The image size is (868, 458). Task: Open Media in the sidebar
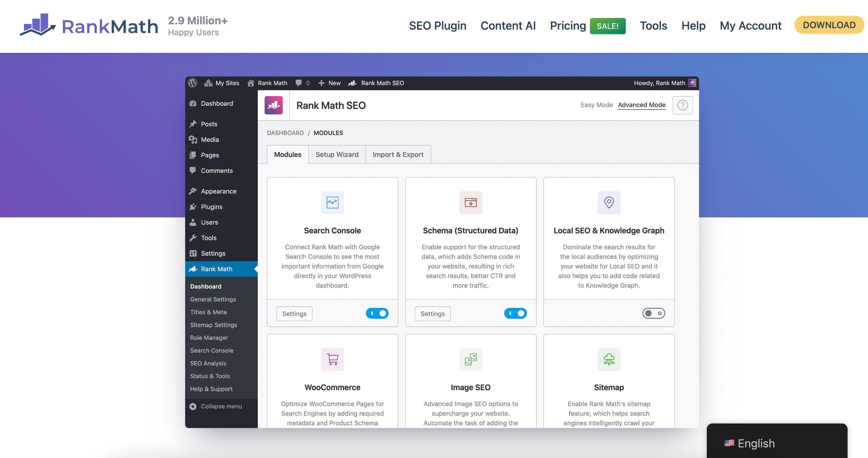221,140
